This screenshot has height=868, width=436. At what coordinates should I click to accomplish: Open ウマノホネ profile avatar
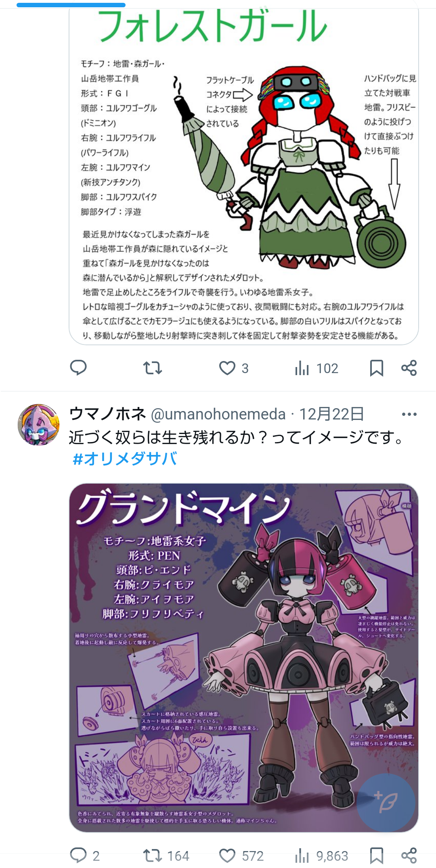pyautogui.click(x=38, y=425)
